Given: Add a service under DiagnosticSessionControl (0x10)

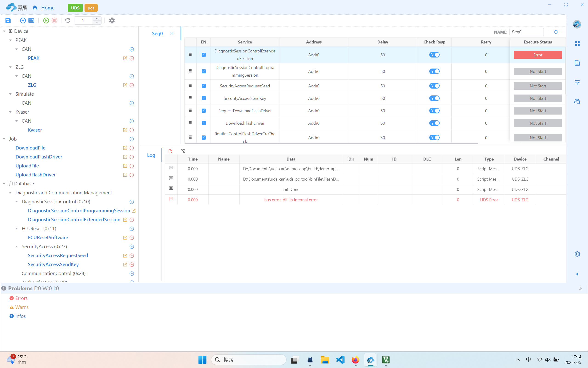Looking at the screenshot, I should click(x=132, y=202).
